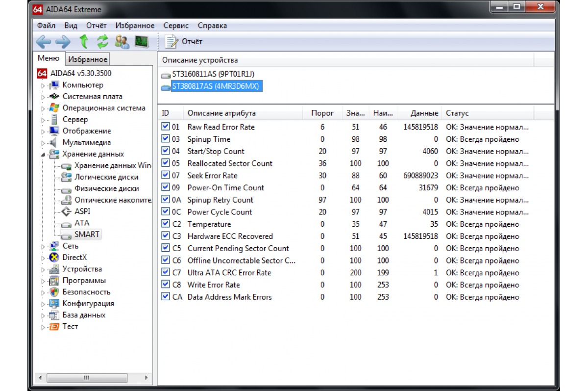Viewport: 588px width, 391px height.
Task: Refresh the page with the green arrows icon
Action: pos(102,42)
